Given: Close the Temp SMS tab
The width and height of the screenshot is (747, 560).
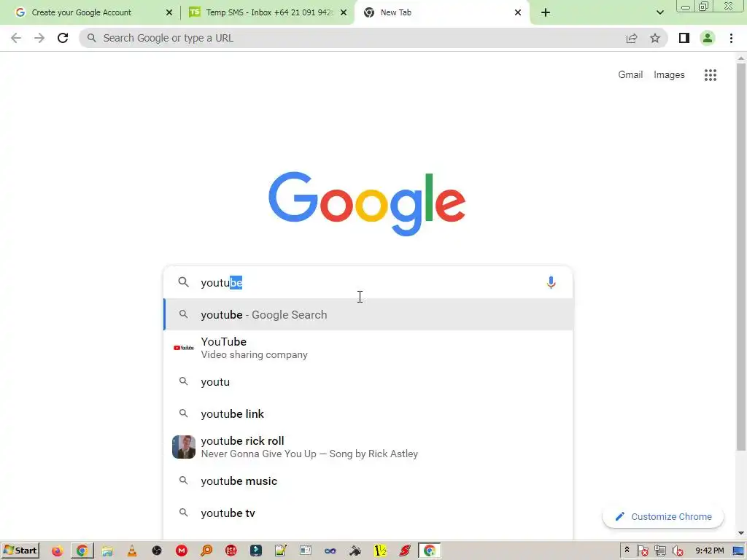Looking at the screenshot, I should tap(344, 12).
